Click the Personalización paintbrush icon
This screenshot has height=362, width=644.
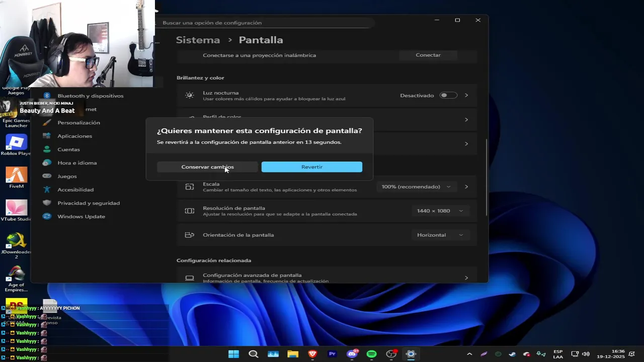[x=47, y=123]
